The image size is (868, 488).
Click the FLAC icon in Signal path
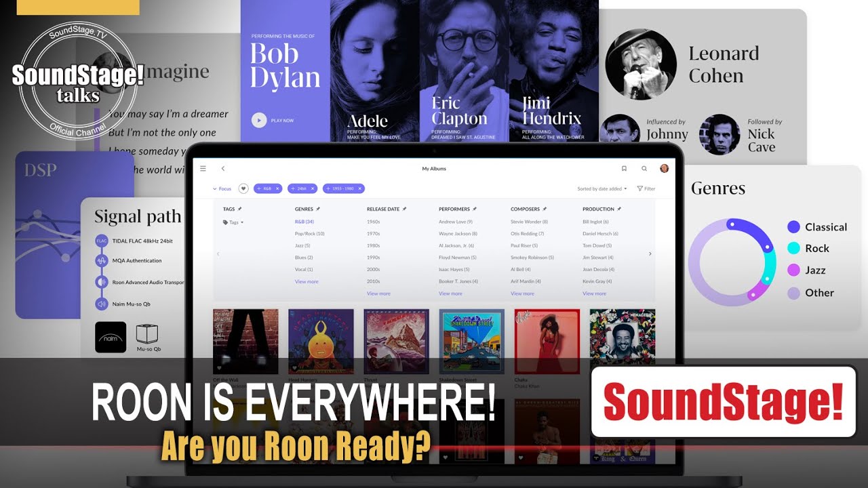click(102, 241)
